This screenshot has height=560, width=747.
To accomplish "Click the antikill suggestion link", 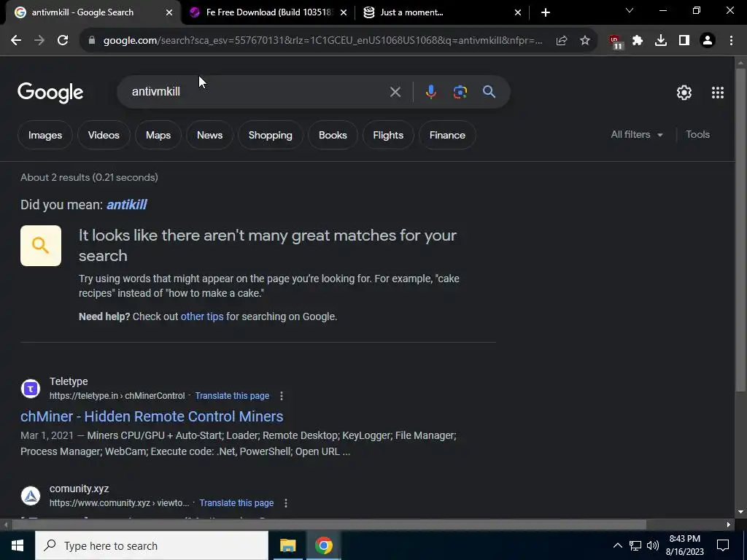I will (127, 205).
